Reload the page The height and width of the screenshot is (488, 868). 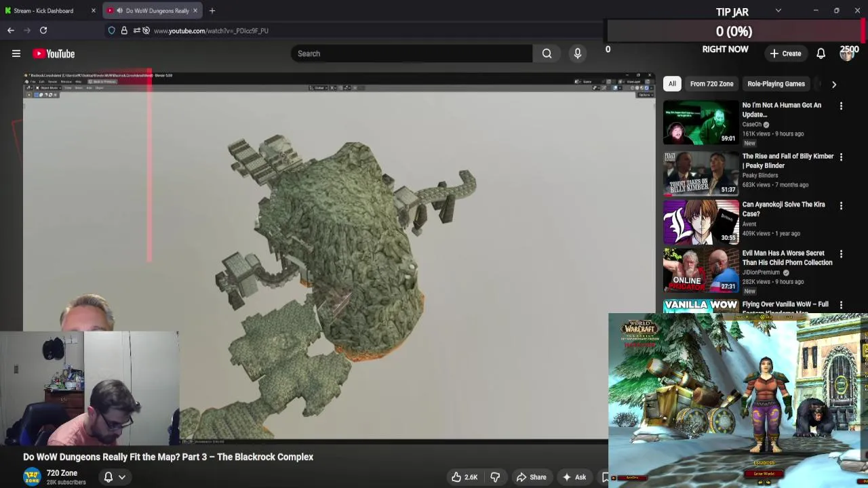(43, 30)
